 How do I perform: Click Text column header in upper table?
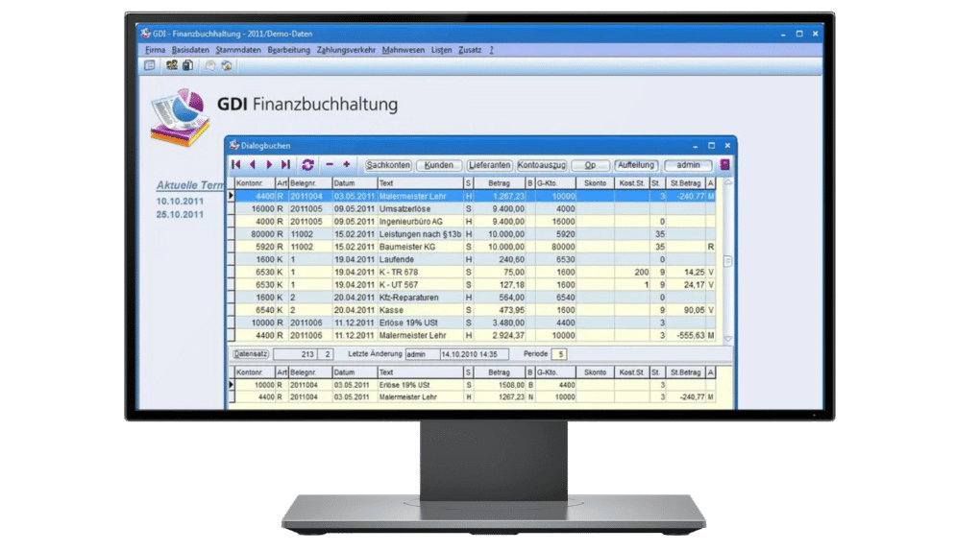click(x=421, y=183)
